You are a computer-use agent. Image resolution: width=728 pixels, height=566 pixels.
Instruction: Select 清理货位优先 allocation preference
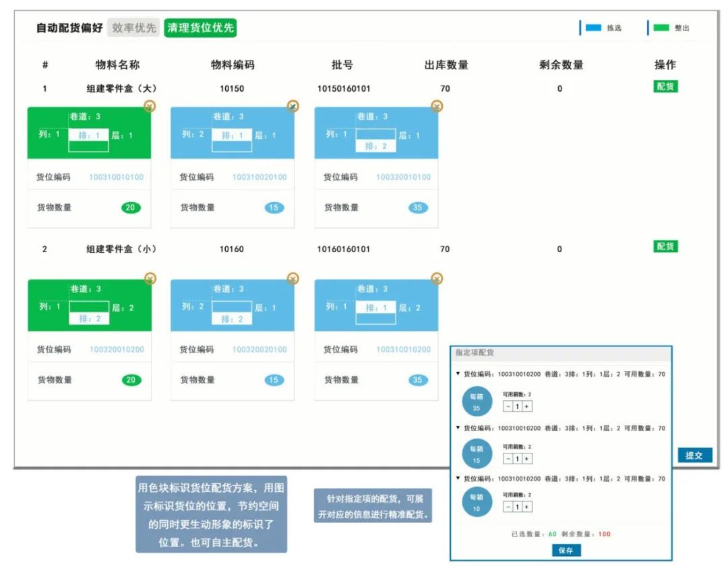(x=200, y=28)
